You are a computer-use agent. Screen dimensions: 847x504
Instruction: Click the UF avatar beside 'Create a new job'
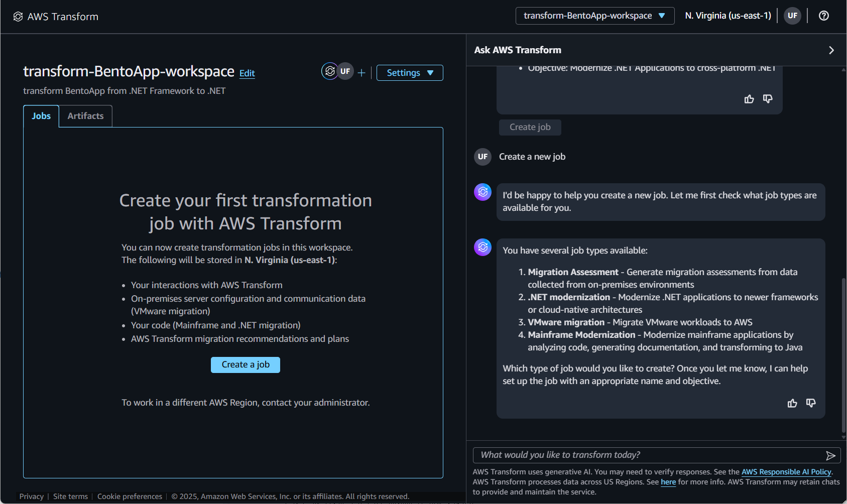click(483, 157)
